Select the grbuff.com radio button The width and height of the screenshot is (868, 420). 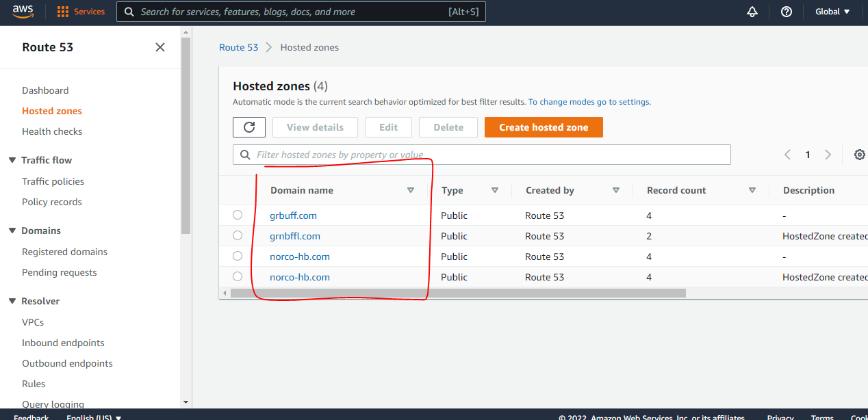click(238, 215)
